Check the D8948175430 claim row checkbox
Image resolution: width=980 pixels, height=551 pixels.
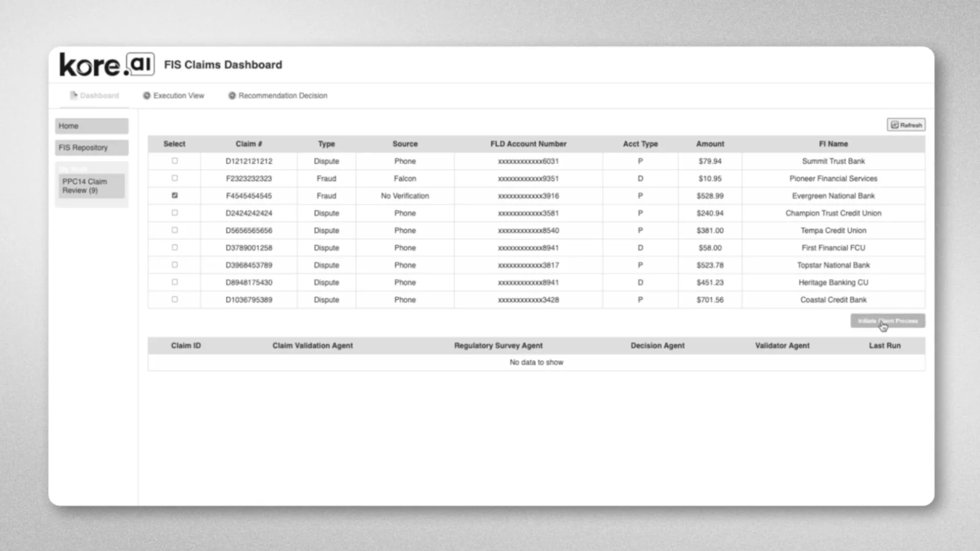click(175, 282)
